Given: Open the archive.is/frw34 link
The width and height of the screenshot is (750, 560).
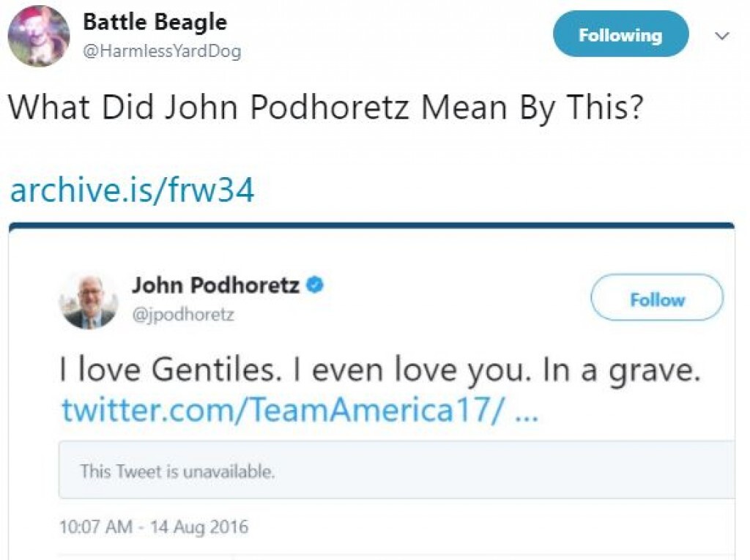Looking at the screenshot, I should pos(132,191).
